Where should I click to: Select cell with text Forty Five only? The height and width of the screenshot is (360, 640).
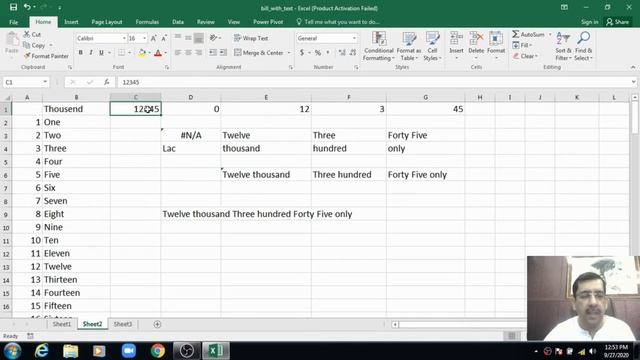(425, 175)
